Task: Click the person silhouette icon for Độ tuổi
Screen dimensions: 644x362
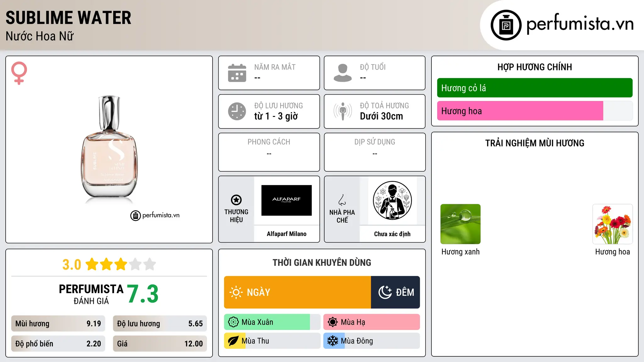Action: click(342, 73)
